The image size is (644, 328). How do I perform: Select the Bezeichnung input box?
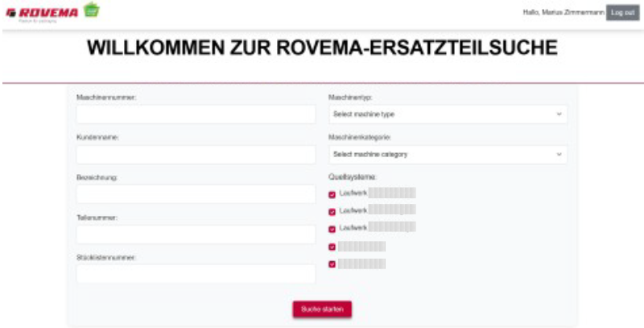(196, 194)
